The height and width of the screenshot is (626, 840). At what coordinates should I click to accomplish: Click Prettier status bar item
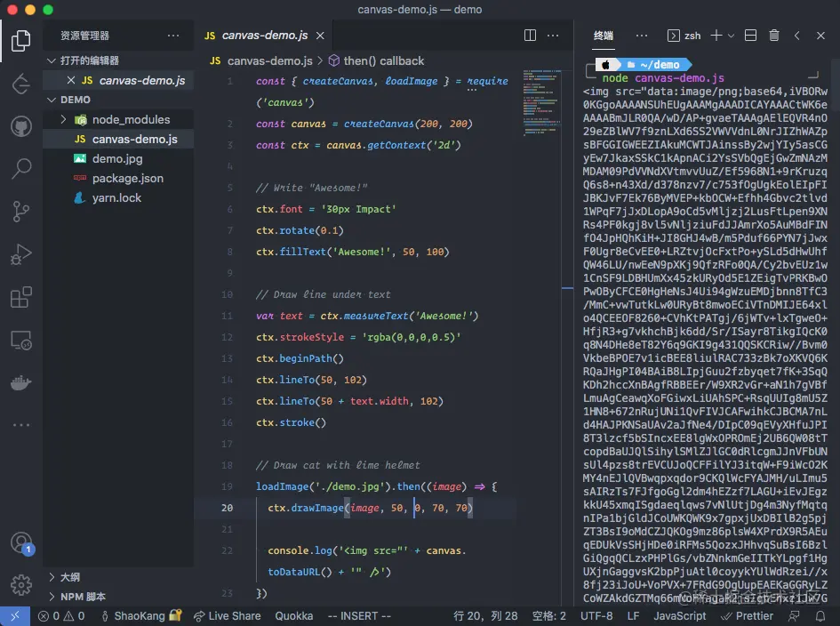click(x=748, y=616)
